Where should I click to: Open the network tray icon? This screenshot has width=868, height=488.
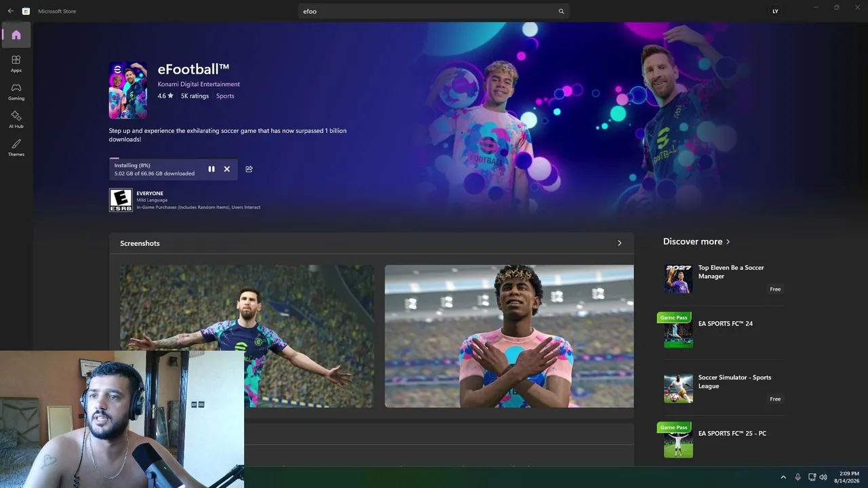(x=812, y=477)
